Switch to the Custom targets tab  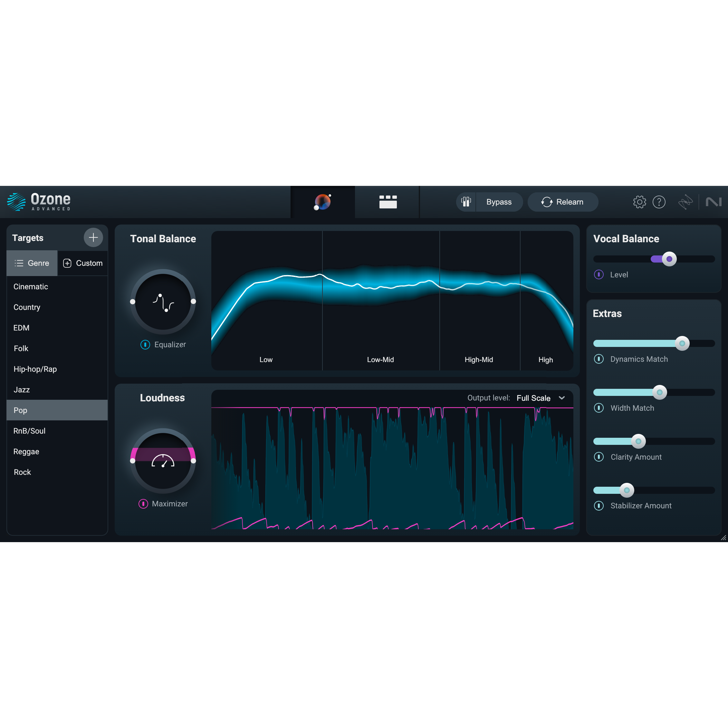pyautogui.click(x=83, y=263)
